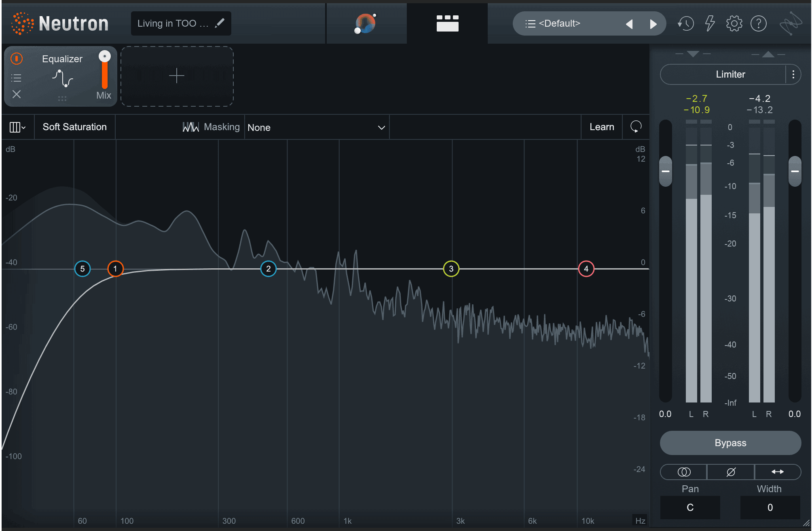Reset the equalizer with the reset icon
The height and width of the screenshot is (531, 812).
pyautogui.click(x=636, y=127)
